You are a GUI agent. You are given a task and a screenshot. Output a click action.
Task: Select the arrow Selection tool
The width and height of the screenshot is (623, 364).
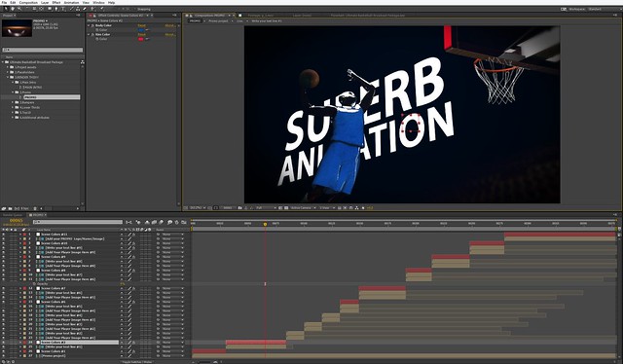pos(6,9)
